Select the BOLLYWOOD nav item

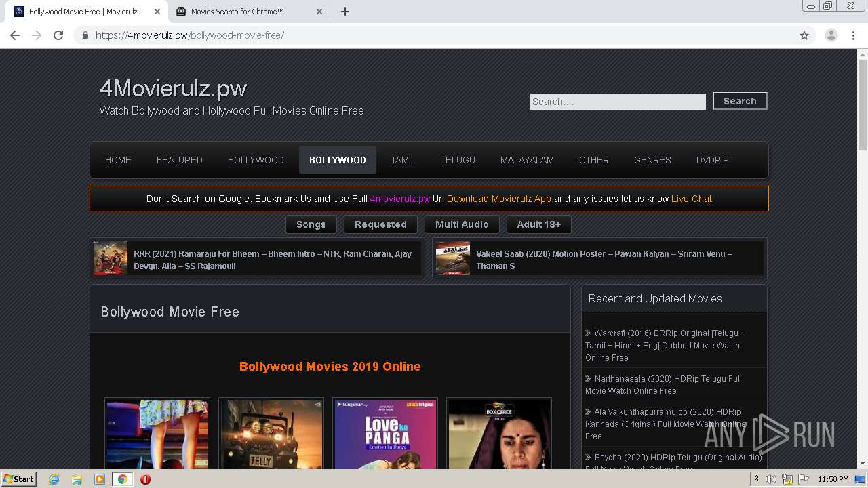338,160
